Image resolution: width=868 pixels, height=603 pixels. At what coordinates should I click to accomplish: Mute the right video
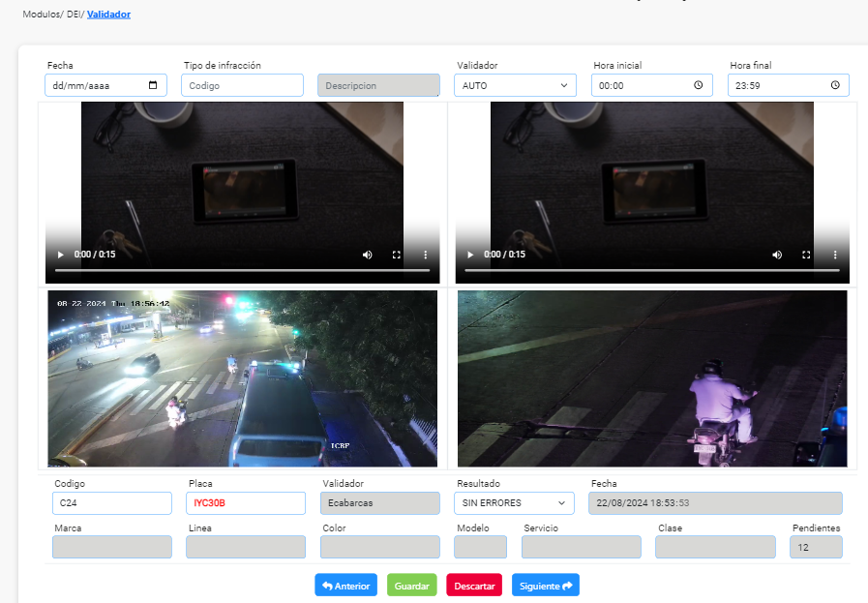coord(777,255)
